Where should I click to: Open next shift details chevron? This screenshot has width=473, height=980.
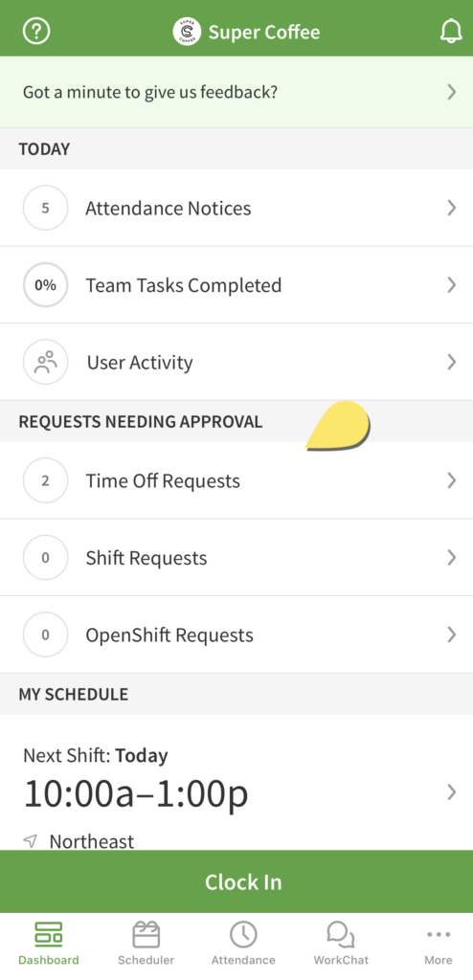(452, 792)
